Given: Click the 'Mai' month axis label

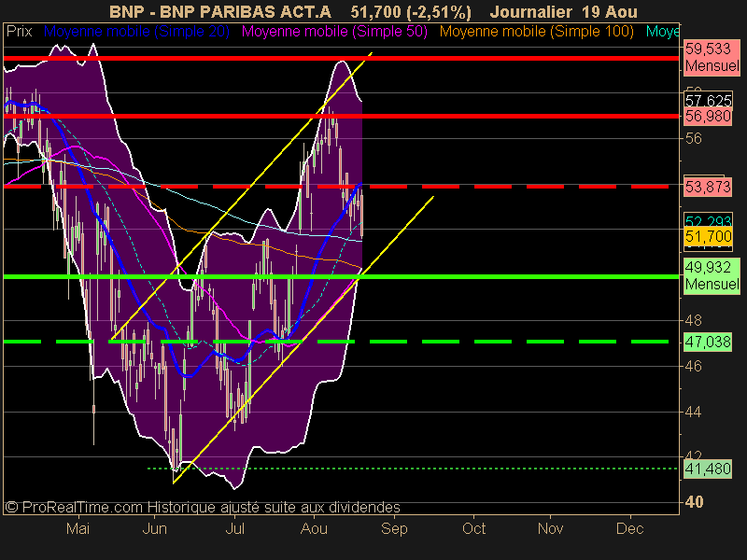Looking at the screenshot, I should pyautogui.click(x=78, y=528).
